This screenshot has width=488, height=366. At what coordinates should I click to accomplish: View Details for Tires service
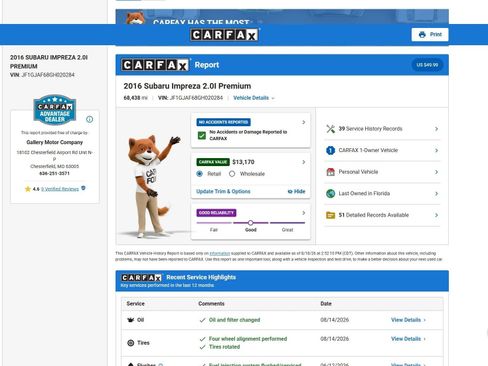click(408, 339)
